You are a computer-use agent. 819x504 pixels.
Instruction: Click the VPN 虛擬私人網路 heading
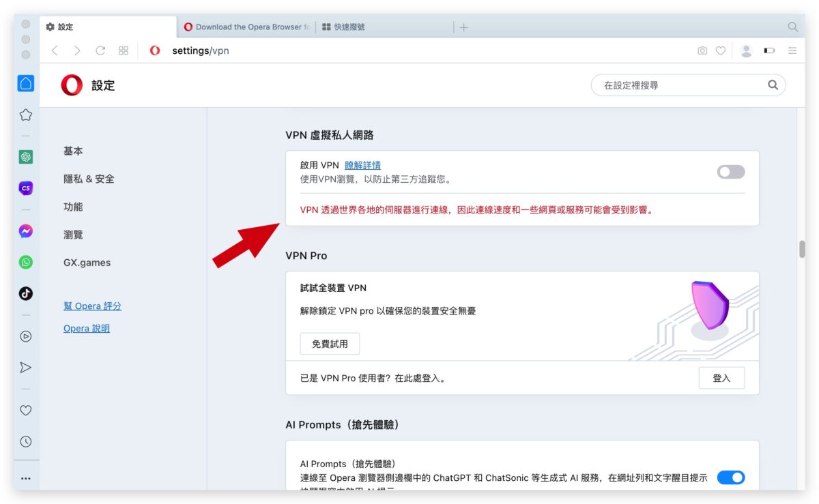click(x=330, y=135)
